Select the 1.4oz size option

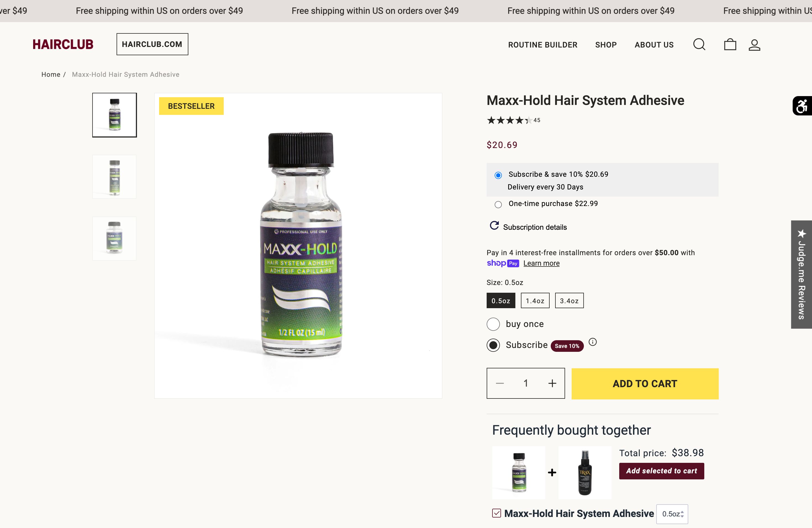click(x=535, y=300)
